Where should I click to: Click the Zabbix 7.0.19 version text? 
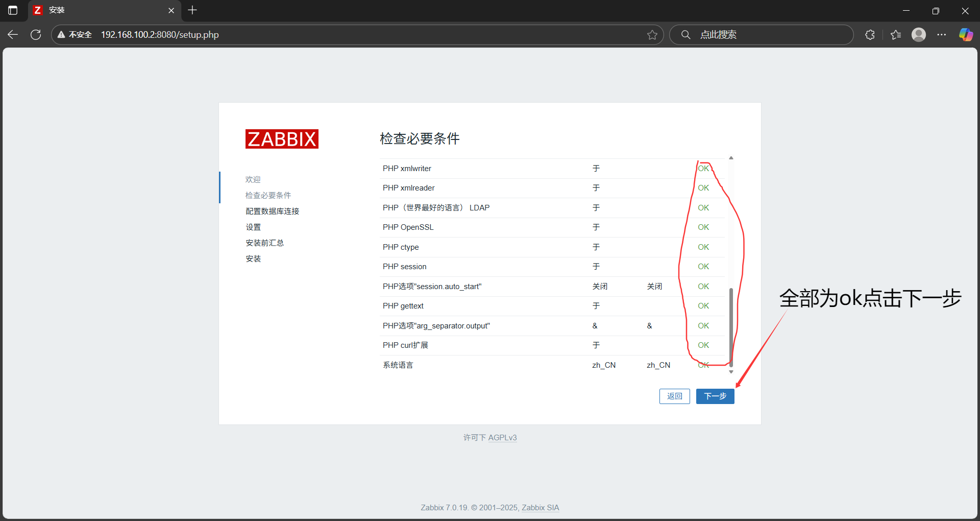click(444, 508)
